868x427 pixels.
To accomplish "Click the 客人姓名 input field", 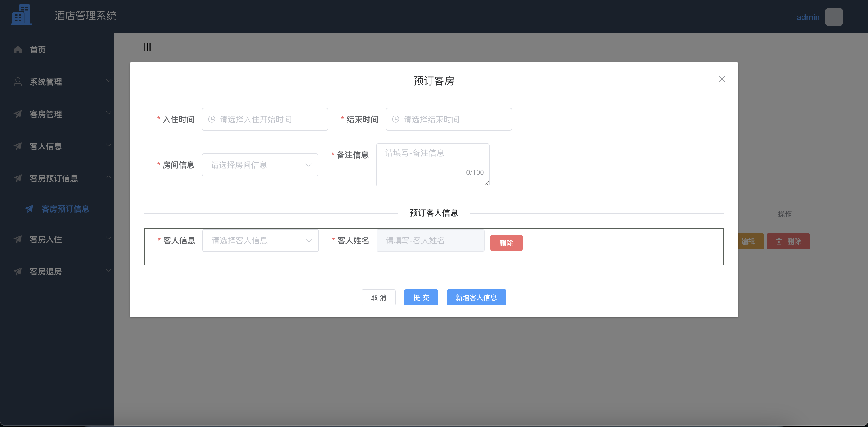I will click(x=430, y=241).
